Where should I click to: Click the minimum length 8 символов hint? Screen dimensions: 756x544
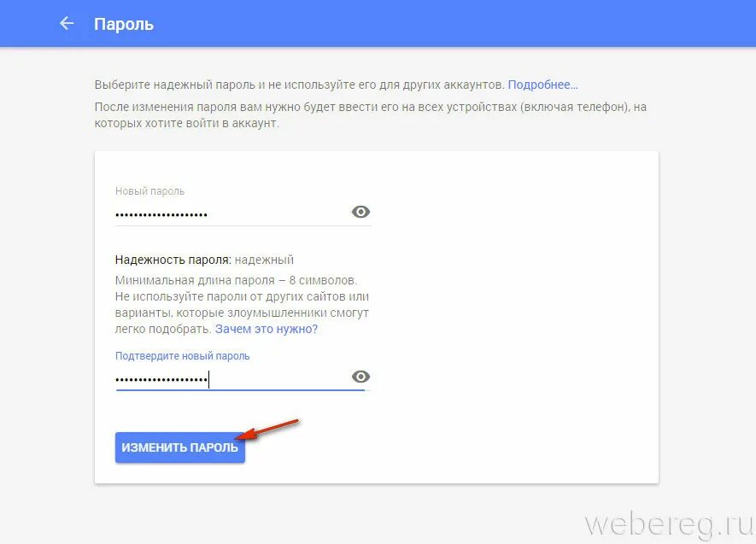(x=236, y=280)
